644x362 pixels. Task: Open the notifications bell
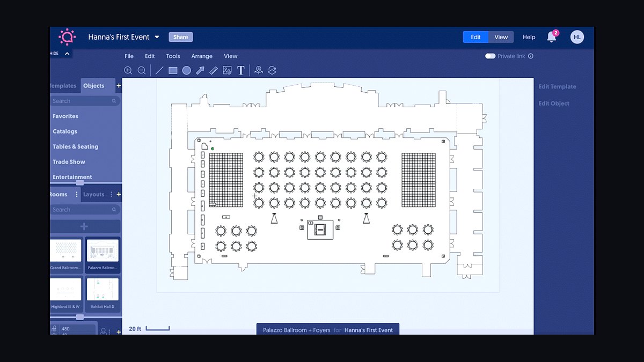click(552, 37)
